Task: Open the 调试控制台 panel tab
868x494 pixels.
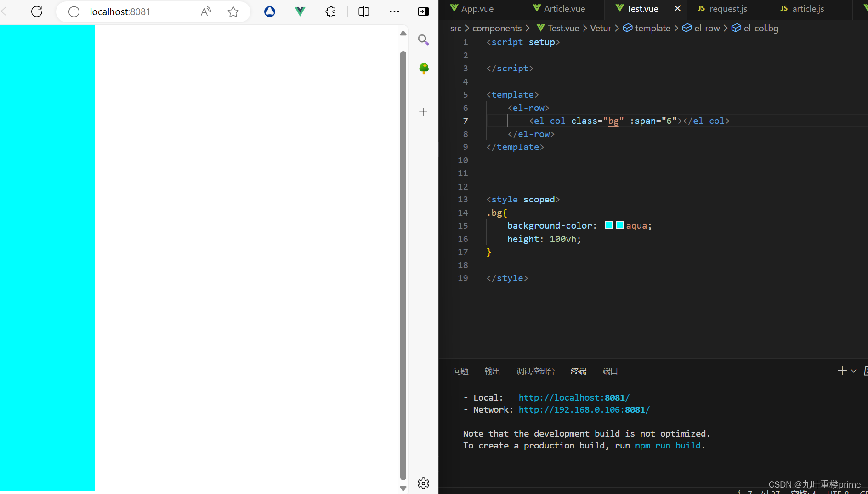Action: 535,371
